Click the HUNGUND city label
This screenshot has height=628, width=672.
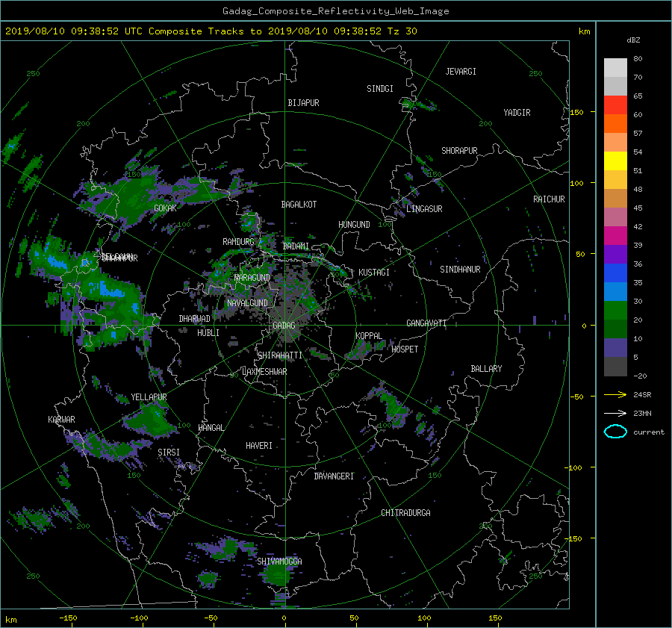pyautogui.click(x=354, y=225)
